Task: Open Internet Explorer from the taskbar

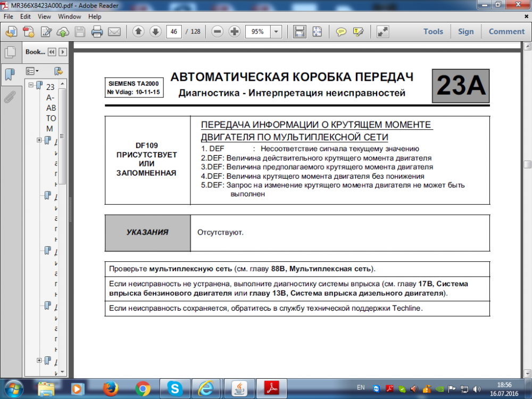Action: pos(206,389)
